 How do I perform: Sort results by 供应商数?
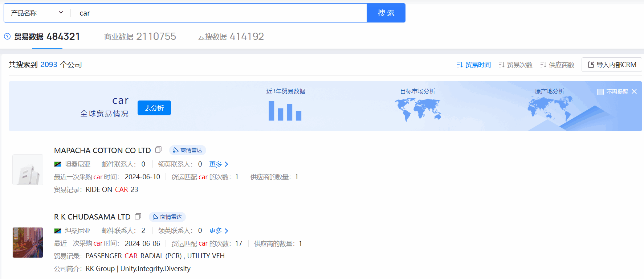[x=557, y=65]
